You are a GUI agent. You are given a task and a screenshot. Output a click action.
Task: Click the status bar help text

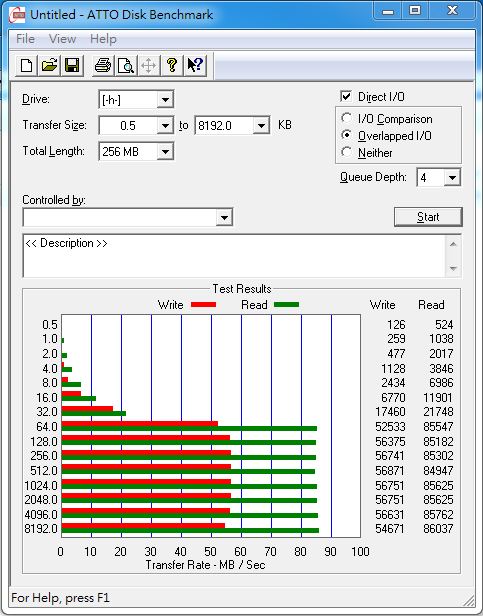tap(60, 598)
